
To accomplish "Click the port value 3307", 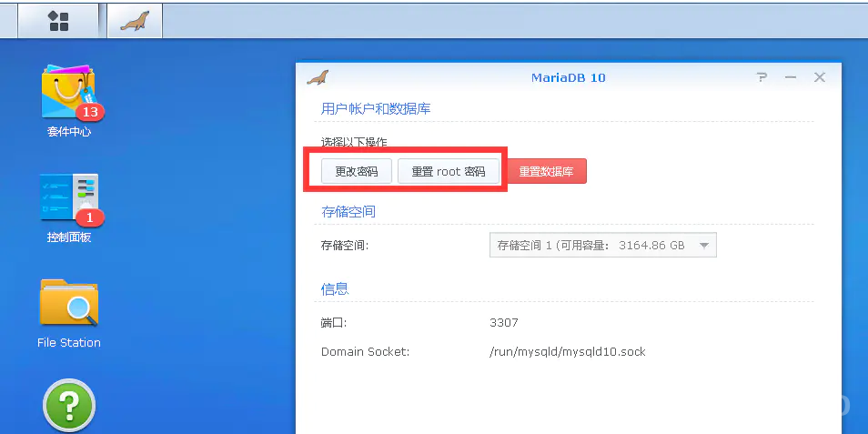I will click(x=504, y=322).
